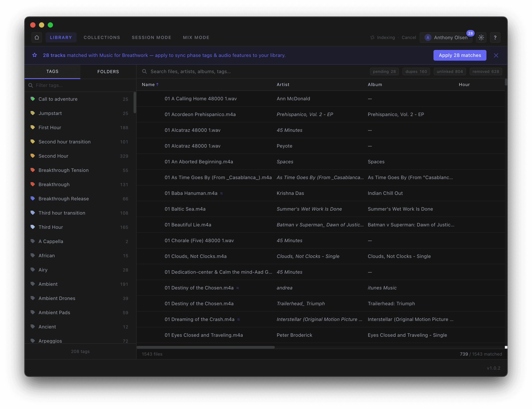Click the Indexing spinner icon
Screen dimensions: 532x409
point(372,37)
